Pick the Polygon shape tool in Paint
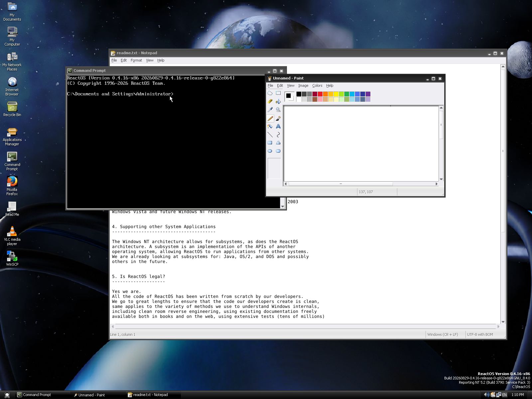The image size is (532, 399). 278,143
